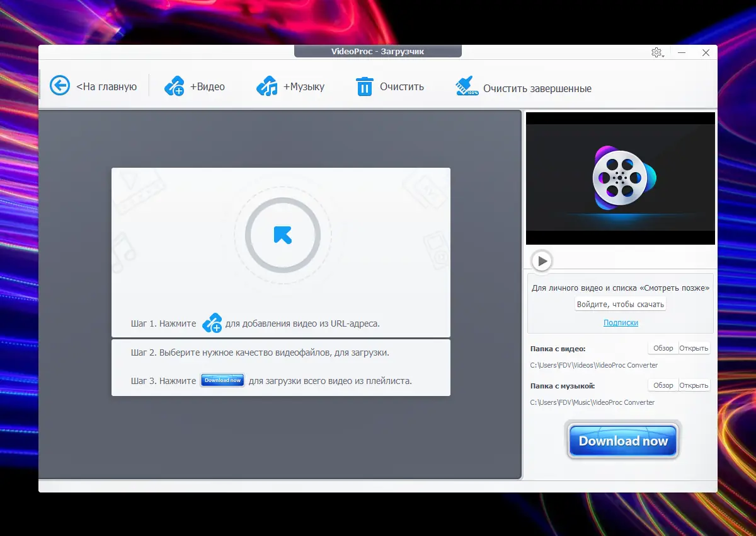Screen dimensions: 756x536
Task: Close the VideoProc window
Action: (x=706, y=53)
